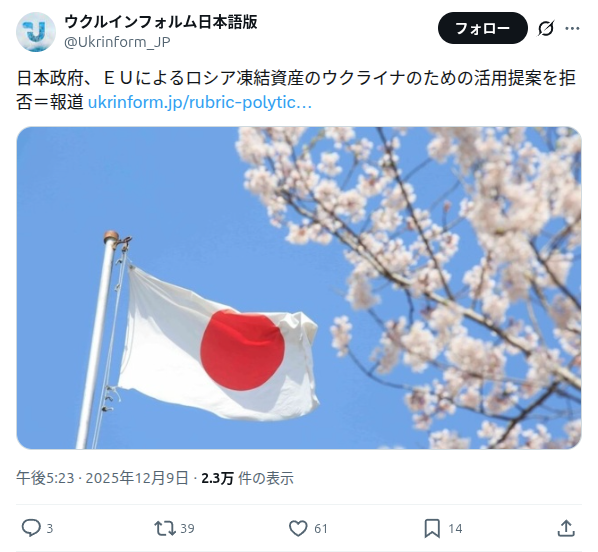This screenshot has width=598, height=552.
Task: Click the ウクルインフォルム日本語版 display name
Action: pos(161,22)
